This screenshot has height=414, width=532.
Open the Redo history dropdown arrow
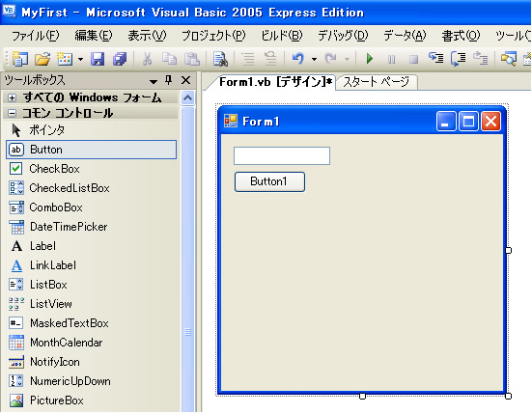(347, 59)
